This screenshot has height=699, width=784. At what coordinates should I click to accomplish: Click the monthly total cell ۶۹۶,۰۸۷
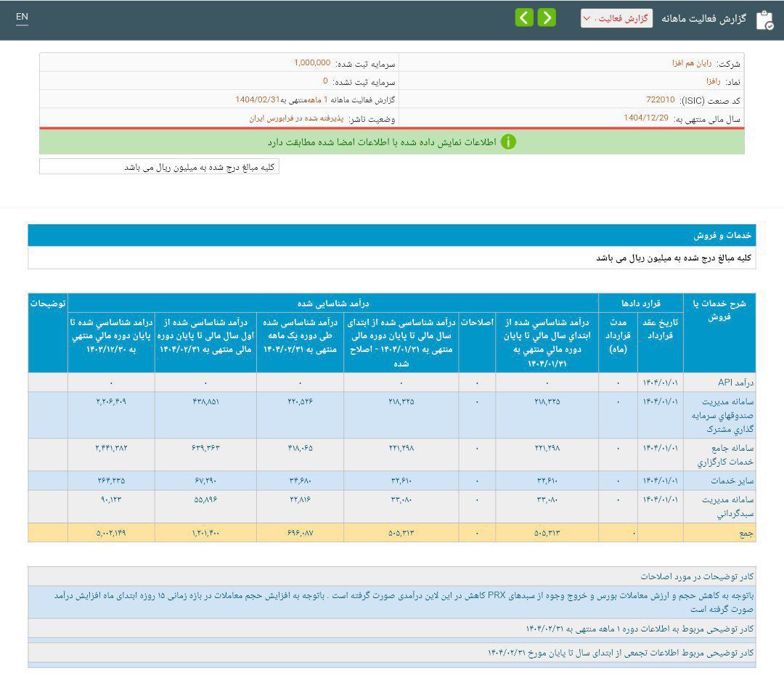[300, 533]
